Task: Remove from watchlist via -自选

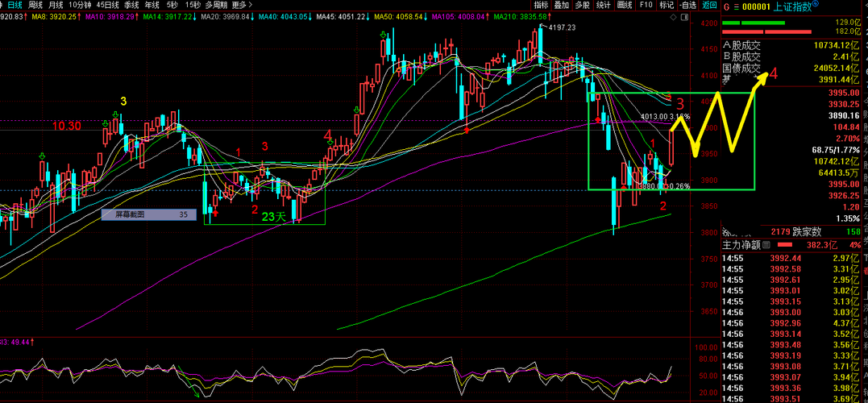Action: pyautogui.click(x=687, y=5)
